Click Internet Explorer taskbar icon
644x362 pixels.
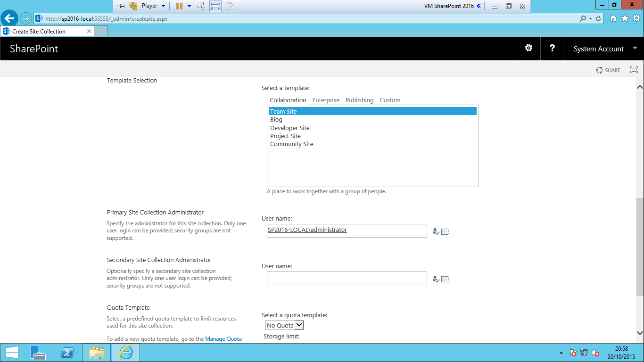(126, 353)
